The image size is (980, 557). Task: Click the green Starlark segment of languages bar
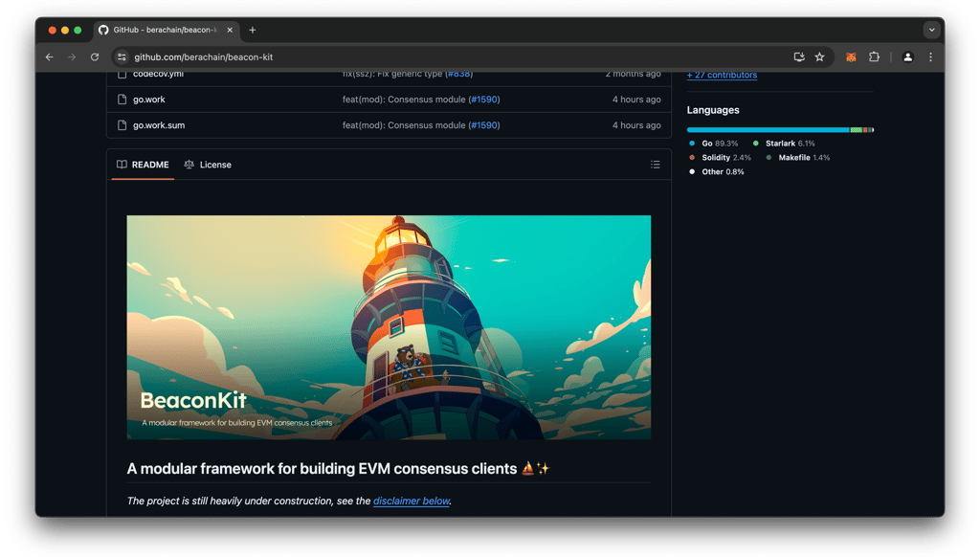click(857, 130)
